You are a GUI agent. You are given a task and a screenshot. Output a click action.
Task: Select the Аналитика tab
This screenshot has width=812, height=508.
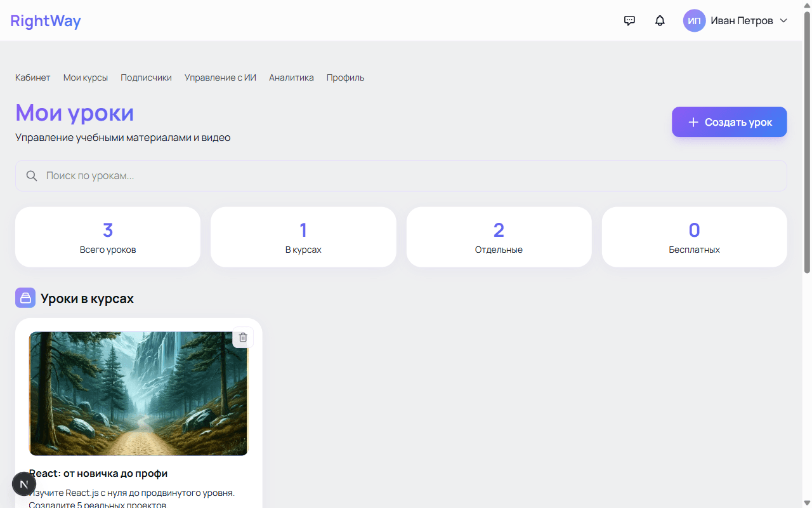point(291,77)
